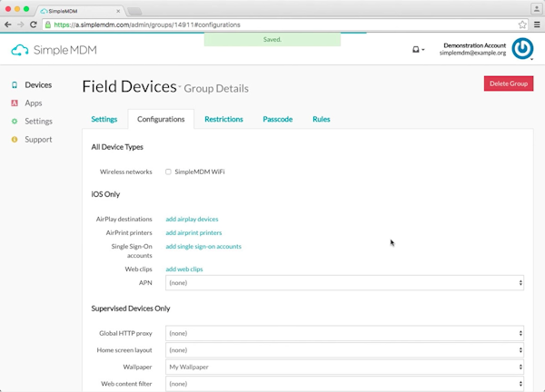The height and width of the screenshot is (392, 545).
Task: Close the SimpleMDM browser tab
Action: (x=118, y=11)
